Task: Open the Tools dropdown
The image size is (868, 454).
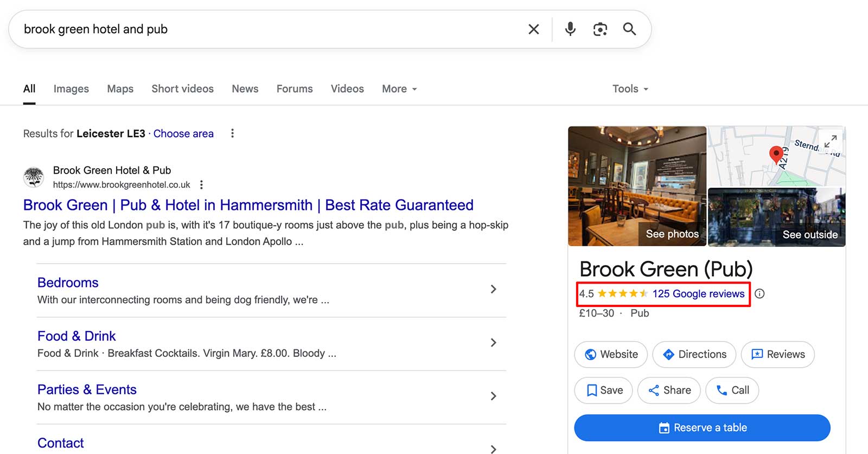Action: point(630,89)
